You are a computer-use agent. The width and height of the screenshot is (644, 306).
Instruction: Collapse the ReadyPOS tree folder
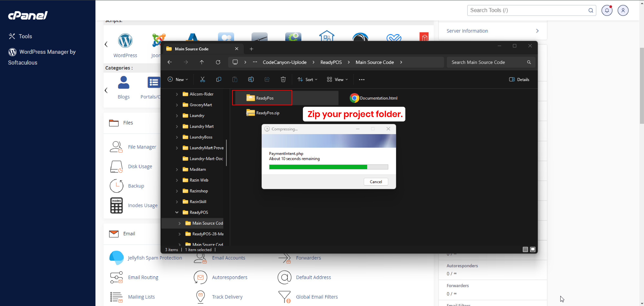(177, 212)
